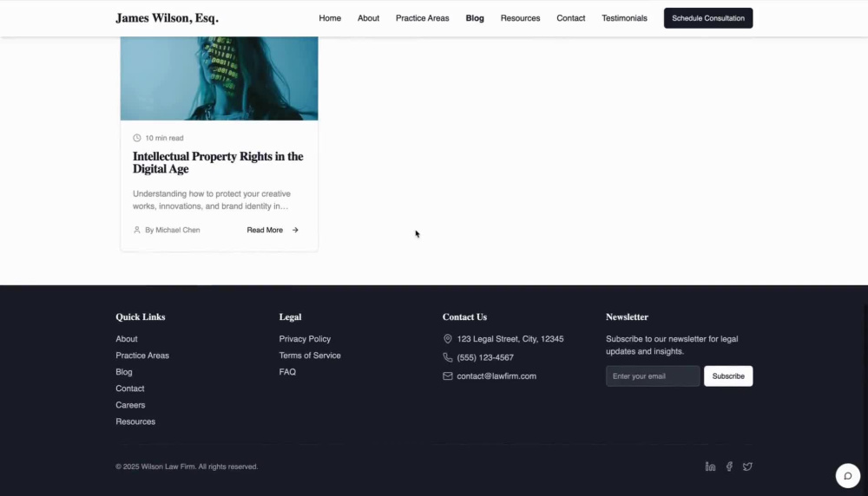
Task: Click the 2025 Wilson Law Firm copyright text
Action: click(x=187, y=467)
